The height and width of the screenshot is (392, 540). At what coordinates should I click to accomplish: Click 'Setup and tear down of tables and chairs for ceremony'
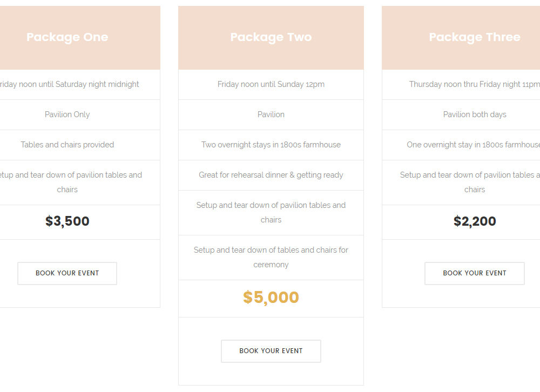click(x=271, y=258)
